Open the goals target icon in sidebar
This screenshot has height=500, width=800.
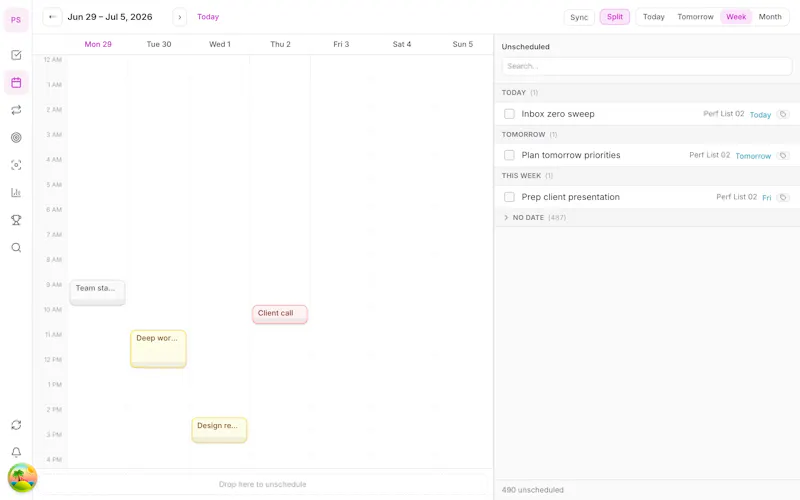pyautogui.click(x=16, y=137)
